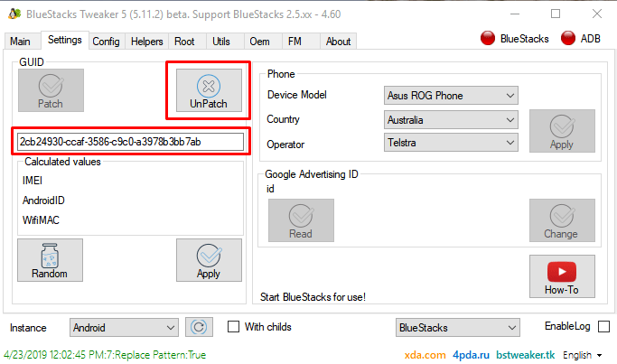Click the BlueStacks Tweaker title bar icon

pos(14,14)
